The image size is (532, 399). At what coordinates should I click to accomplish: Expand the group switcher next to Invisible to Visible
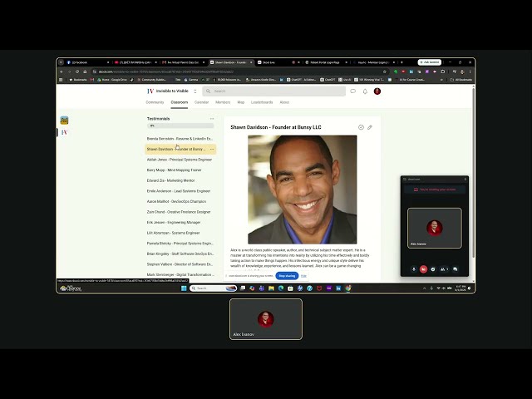coord(195,91)
